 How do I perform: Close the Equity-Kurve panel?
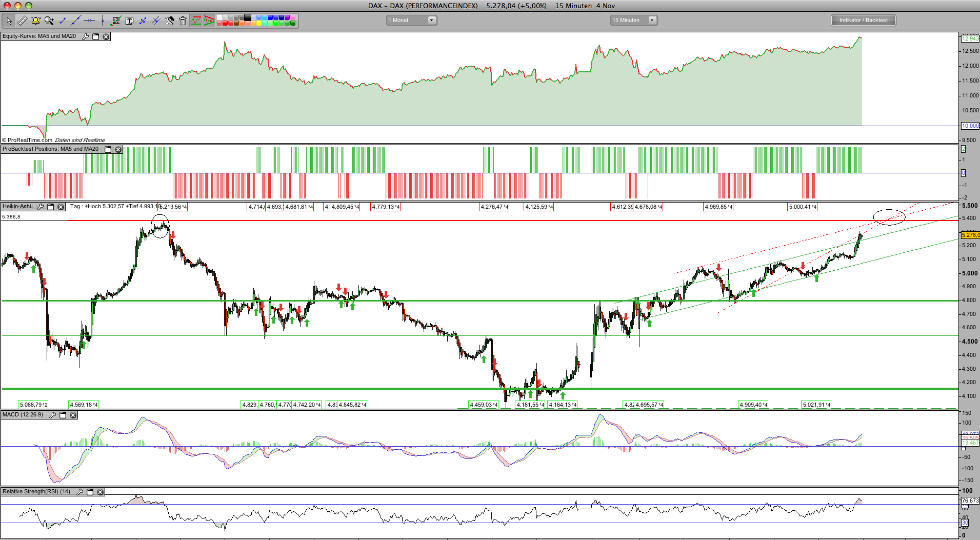tap(106, 36)
